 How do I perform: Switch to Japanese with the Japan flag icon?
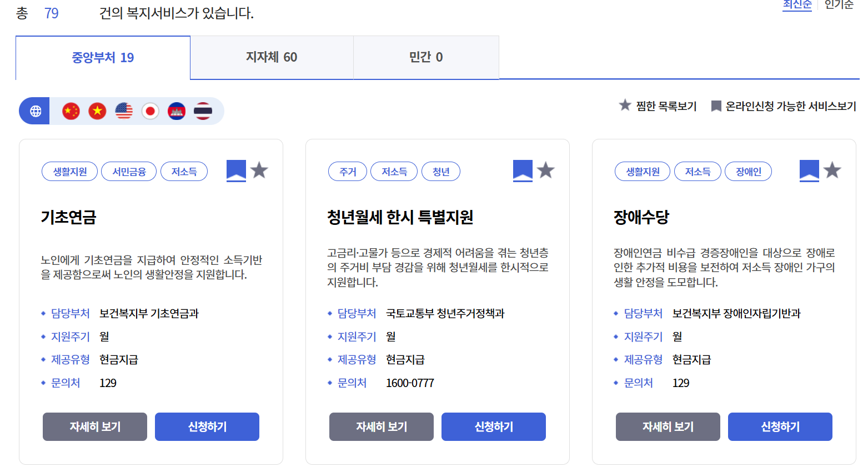pos(149,111)
